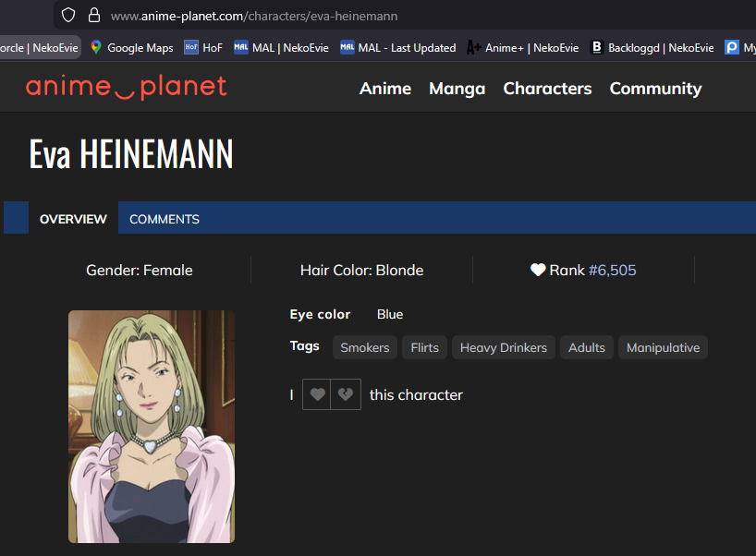Open the HoF bookmark
This screenshot has height=556, width=756.
tap(203, 48)
